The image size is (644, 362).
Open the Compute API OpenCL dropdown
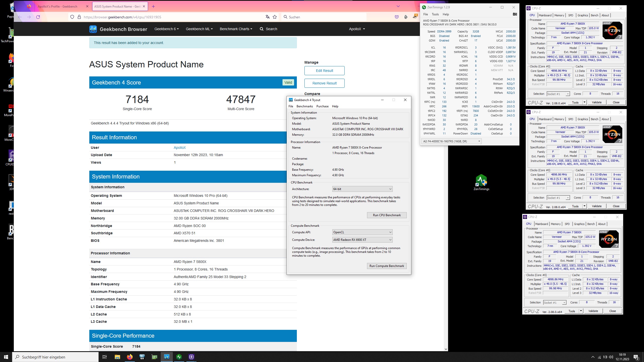pos(362,232)
